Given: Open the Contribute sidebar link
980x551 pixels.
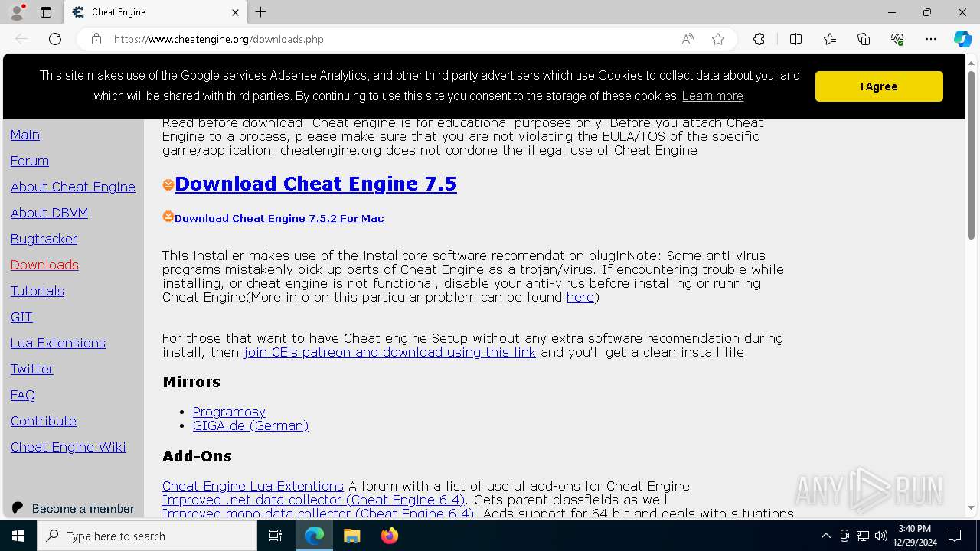Looking at the screenshot, I should pyautogui.click(x=44, y=421).
